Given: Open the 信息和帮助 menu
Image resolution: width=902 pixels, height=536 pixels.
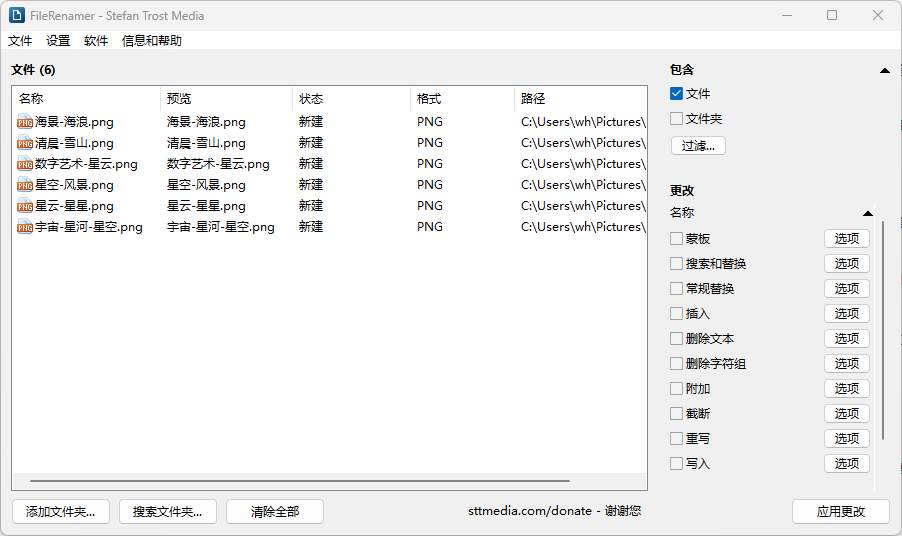Looking at the screenshot, I should (x=152, y=41).
